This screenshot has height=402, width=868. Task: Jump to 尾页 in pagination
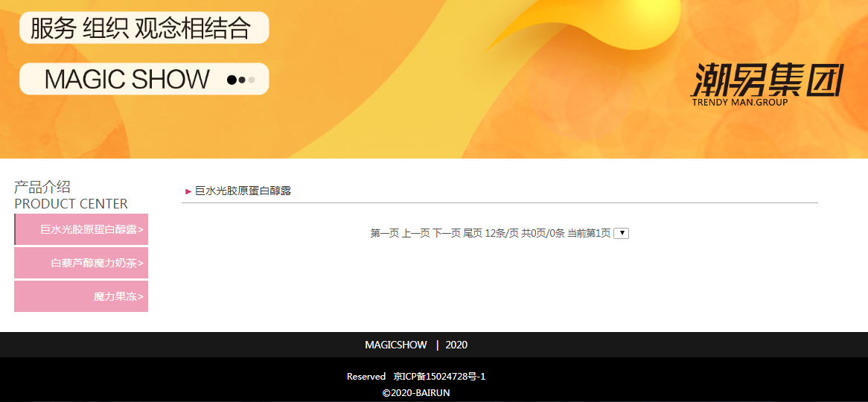point(473,234)
